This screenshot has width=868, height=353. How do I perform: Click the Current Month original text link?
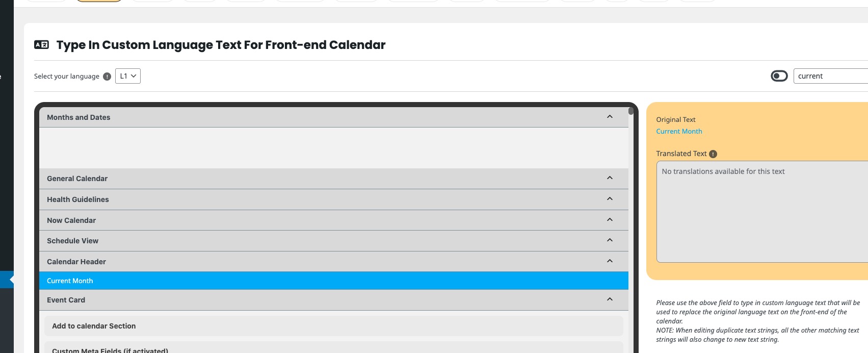point(679,132)
